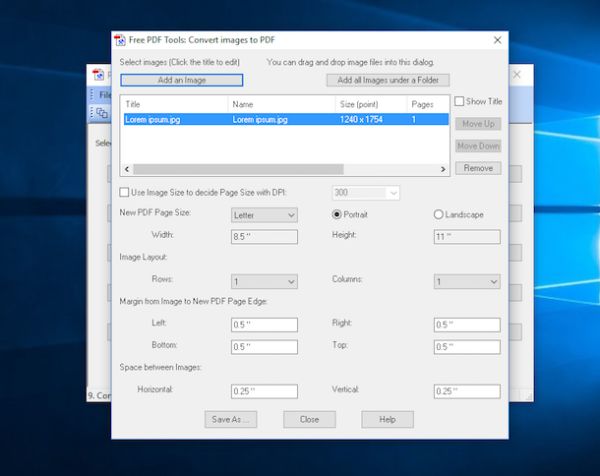Expand the Rows dropdown

click(x=264, y=282)
